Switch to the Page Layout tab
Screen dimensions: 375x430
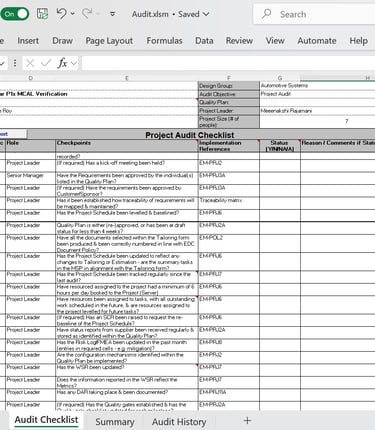[x=109, y=41]
